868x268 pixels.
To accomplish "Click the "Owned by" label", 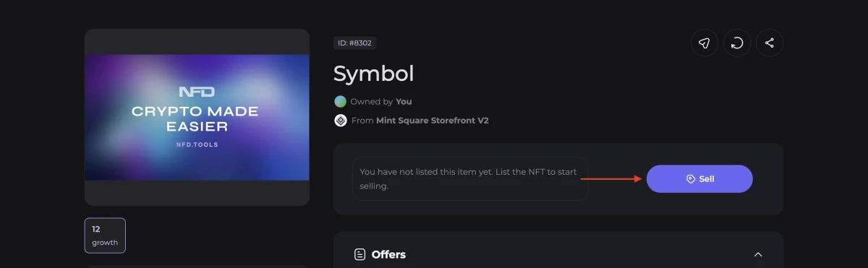I will click(x=372, y=102).
